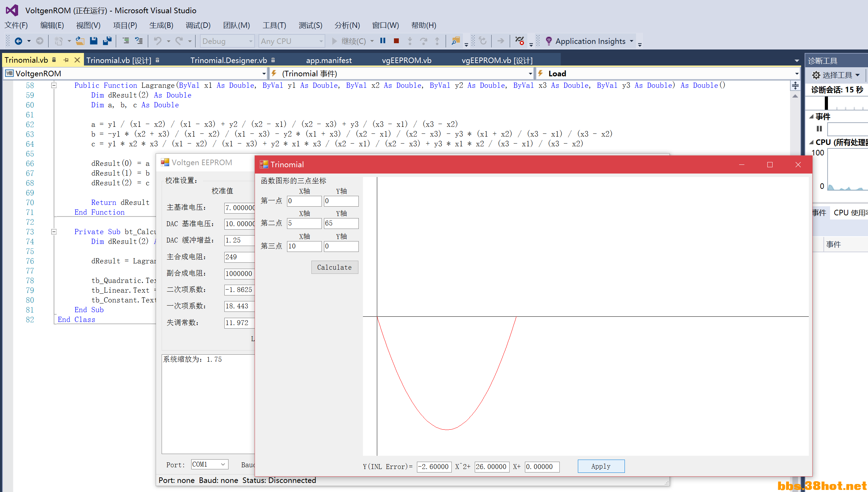Open the Any CPU platform dropdown
This screenshot has width=868, height=492.
pos(292,41)
